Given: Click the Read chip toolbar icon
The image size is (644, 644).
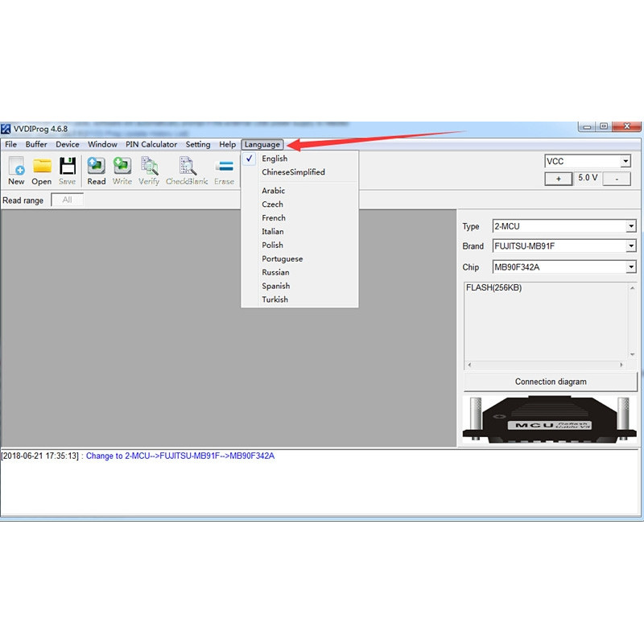Looking at the screenshot, I should [x=97, y=171].
